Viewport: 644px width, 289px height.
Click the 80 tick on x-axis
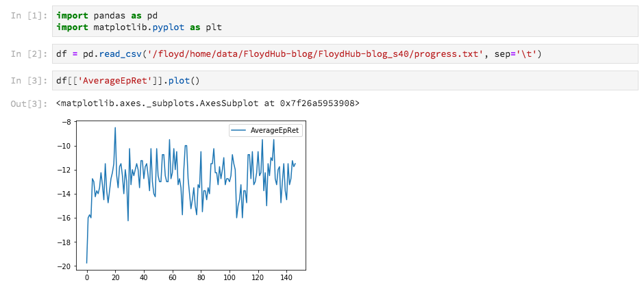pyautogui.click(x=200, y=277)
